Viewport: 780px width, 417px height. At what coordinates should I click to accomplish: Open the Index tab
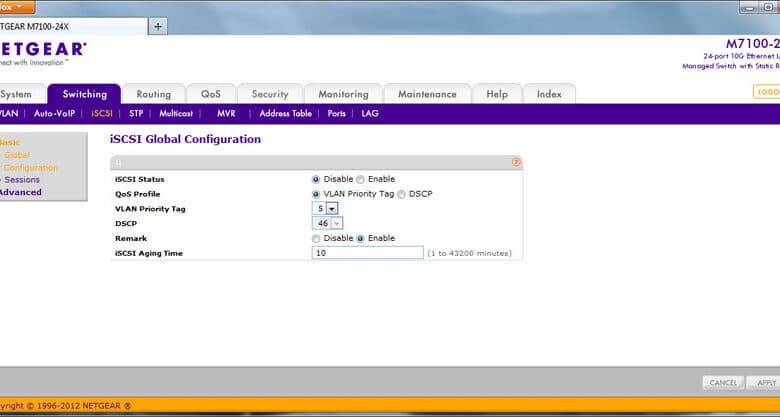tap(549, 94)
